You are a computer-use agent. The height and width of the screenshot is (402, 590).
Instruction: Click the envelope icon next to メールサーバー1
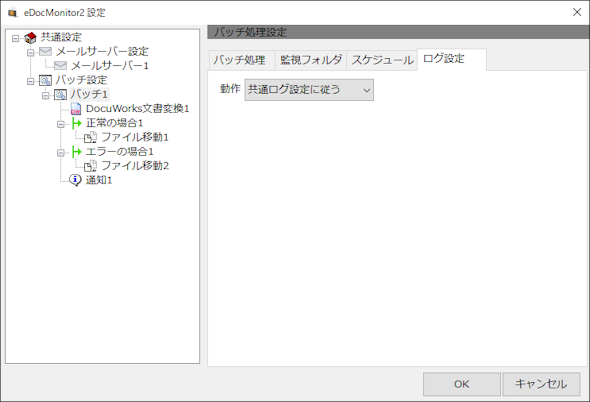click(x=60, y=65)
